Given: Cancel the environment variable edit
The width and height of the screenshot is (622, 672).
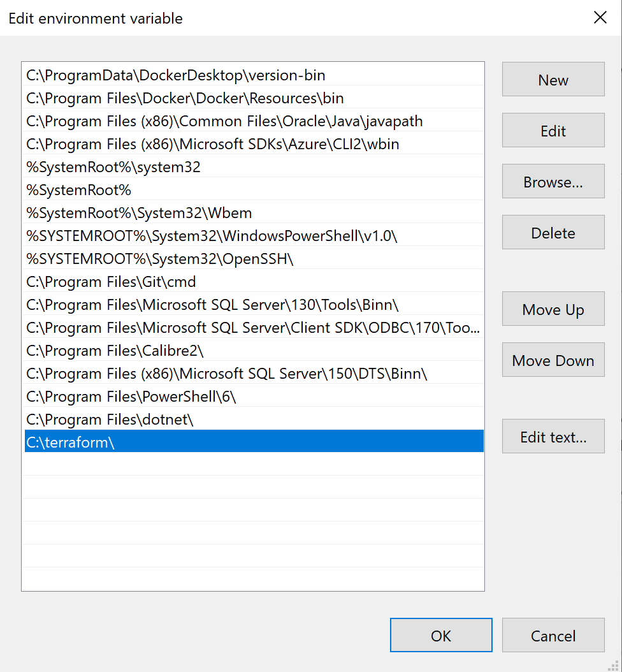Looking at the screenshot, I should tap(553, 635).
